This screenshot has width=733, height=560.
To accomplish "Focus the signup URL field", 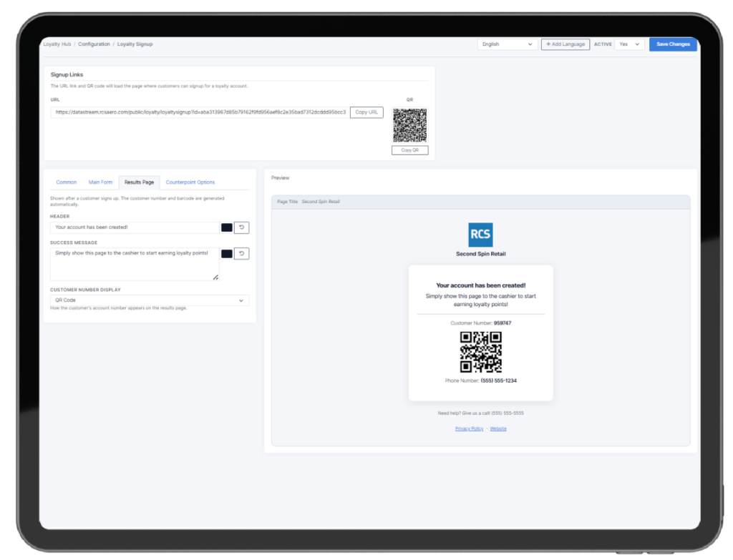I will pos(200,112).
